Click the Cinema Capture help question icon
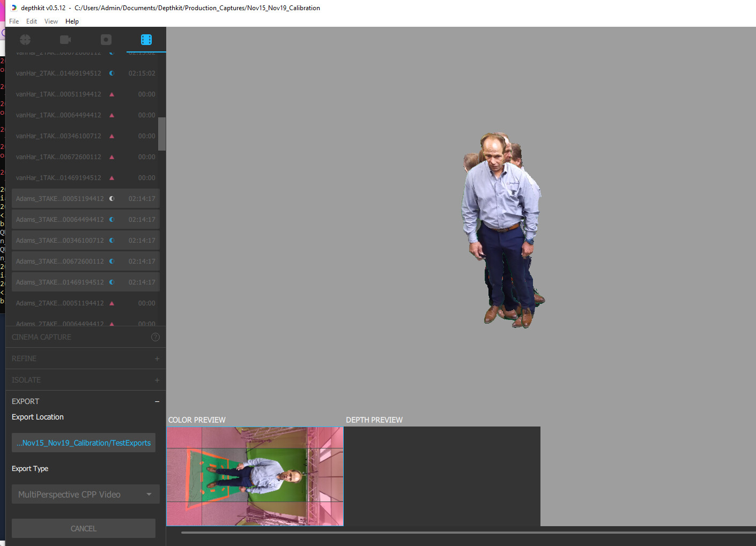Image resolution: width=756 pixels, height=546 pixels. coord(155,337)
